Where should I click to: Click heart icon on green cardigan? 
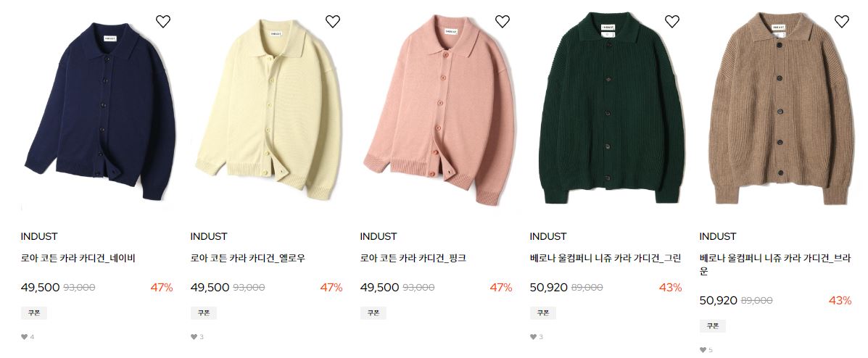tap(672, 22)
